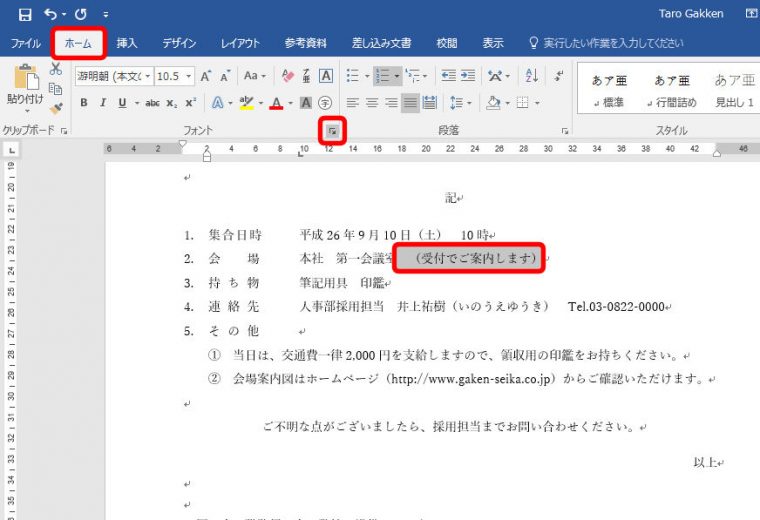Copy selection with the copy icon

click(56, 89)
